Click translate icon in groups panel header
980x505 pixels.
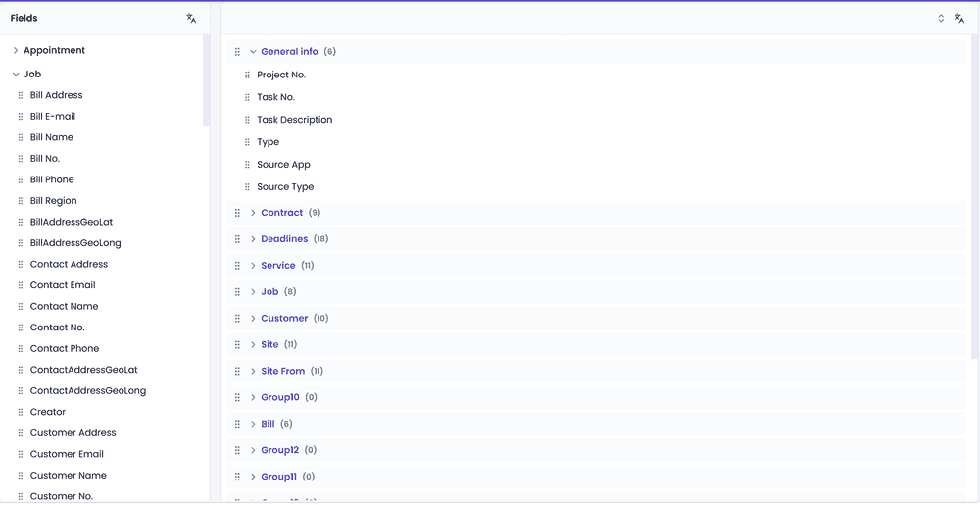tap(960, 18)
